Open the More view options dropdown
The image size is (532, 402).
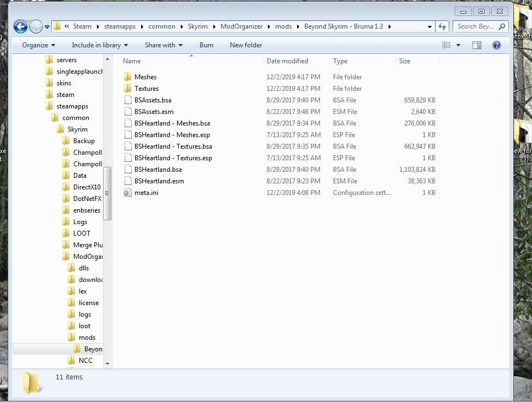458,45
